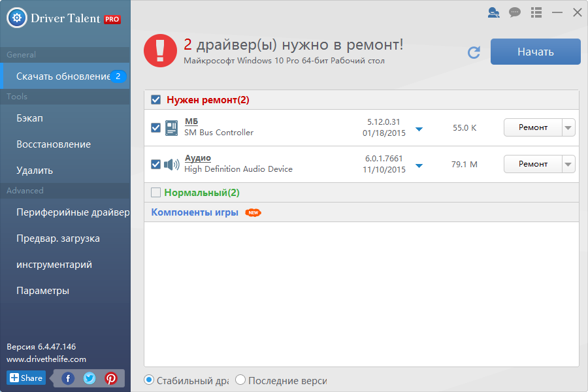This screenshot has width=588, height=392.
Task: Refresh the driver scan results
Action: click(x=474, y=52)
